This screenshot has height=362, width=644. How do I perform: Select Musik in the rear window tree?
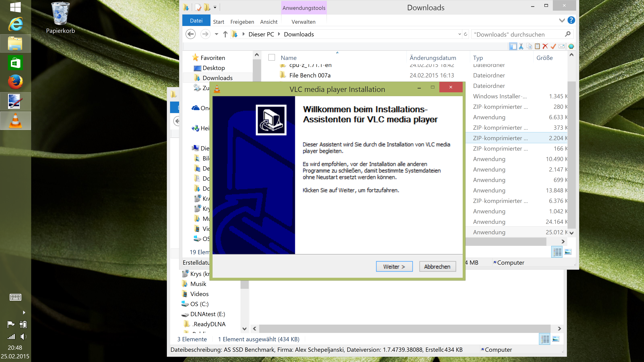pyautogui.click(x=198, y=284)
